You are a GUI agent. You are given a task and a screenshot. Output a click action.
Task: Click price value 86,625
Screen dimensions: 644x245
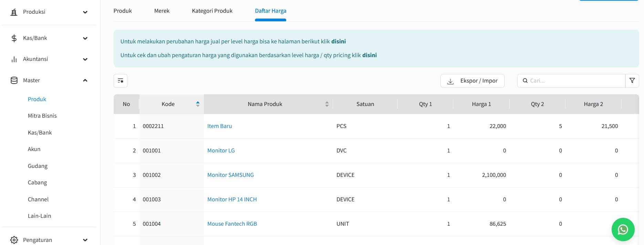tap(498, 224)
